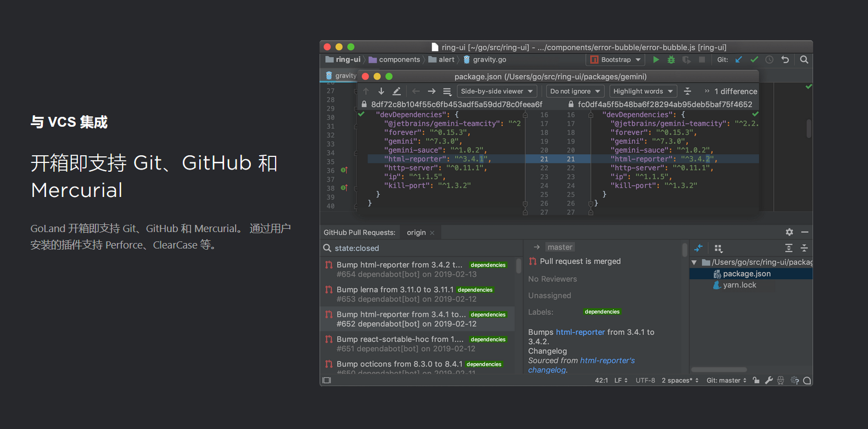Click the master branch label in details
The image size is (868, 429).
tap(560, 247)
